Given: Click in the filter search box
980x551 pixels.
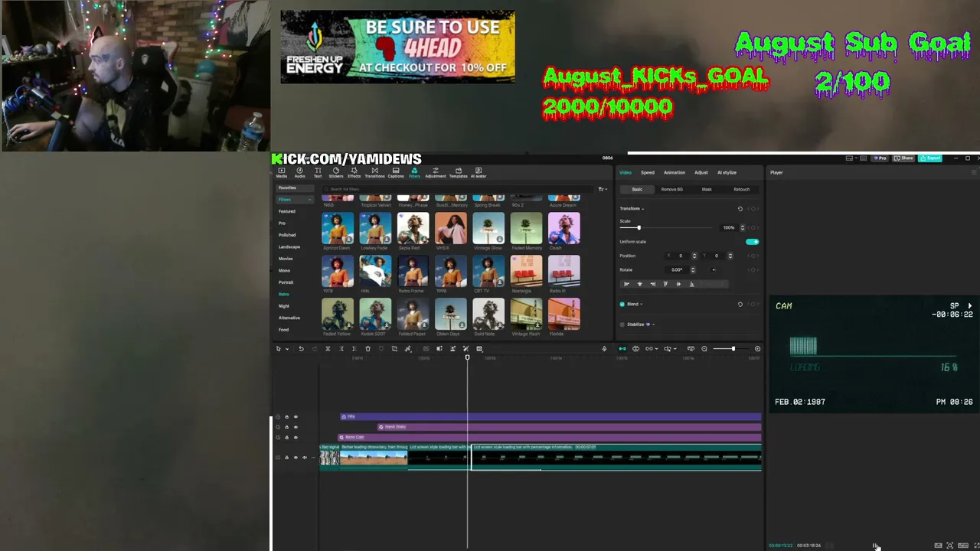Looking at the screenshot, I should [x=459, y=189].
